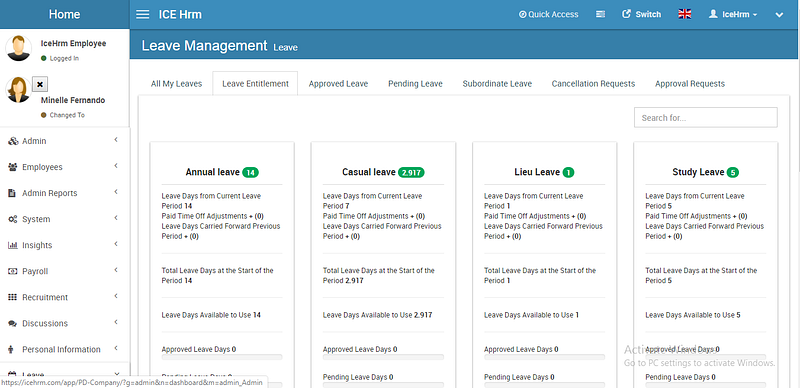Click the Discussions chat icon
This screenshot has width=800, height=388.
[x=13, y=324]
